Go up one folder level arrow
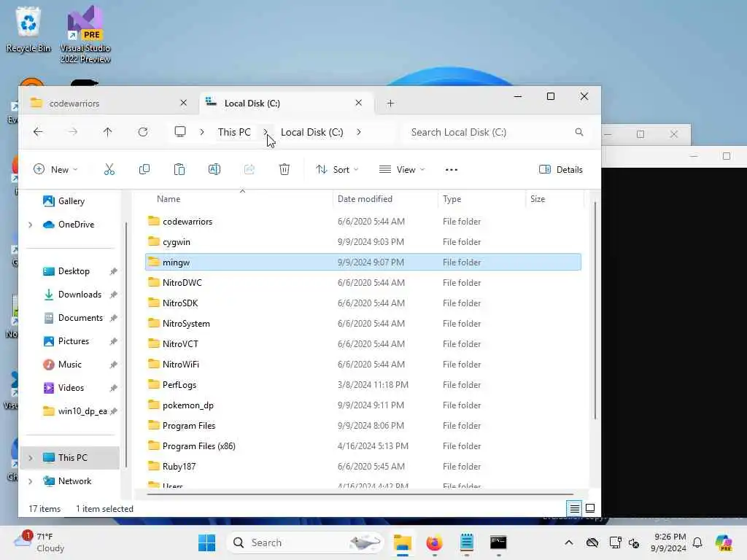This screenshot has width=747, height=560. 108,132
